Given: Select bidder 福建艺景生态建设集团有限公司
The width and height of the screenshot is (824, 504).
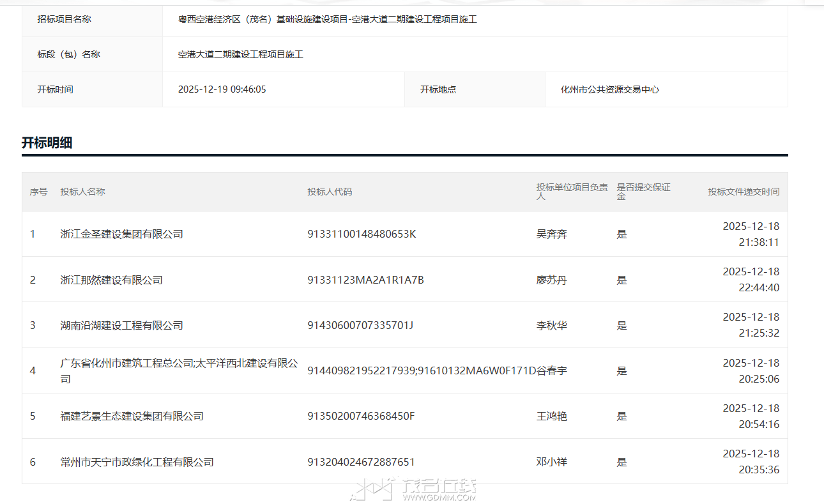Looking at the screenshot, I should pyautogui.click(x=132, y=416).
